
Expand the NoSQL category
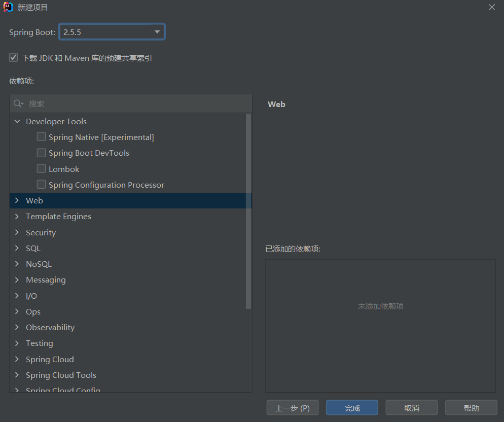click(x=17, y=264)
